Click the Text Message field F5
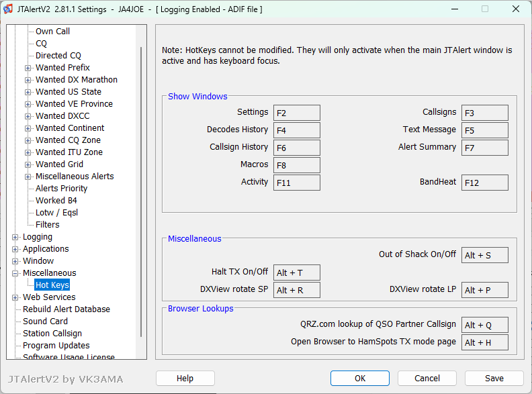This screenshot has height=394, width=532. click(484, 130)
